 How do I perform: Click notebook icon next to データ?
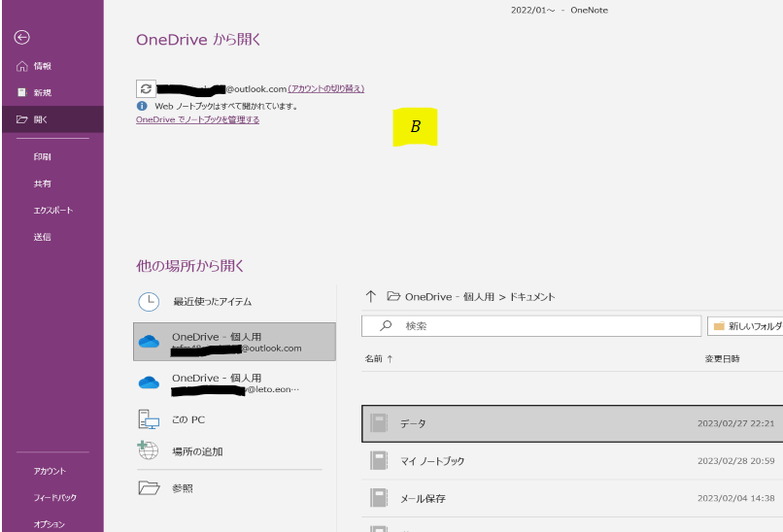[379, 423]
